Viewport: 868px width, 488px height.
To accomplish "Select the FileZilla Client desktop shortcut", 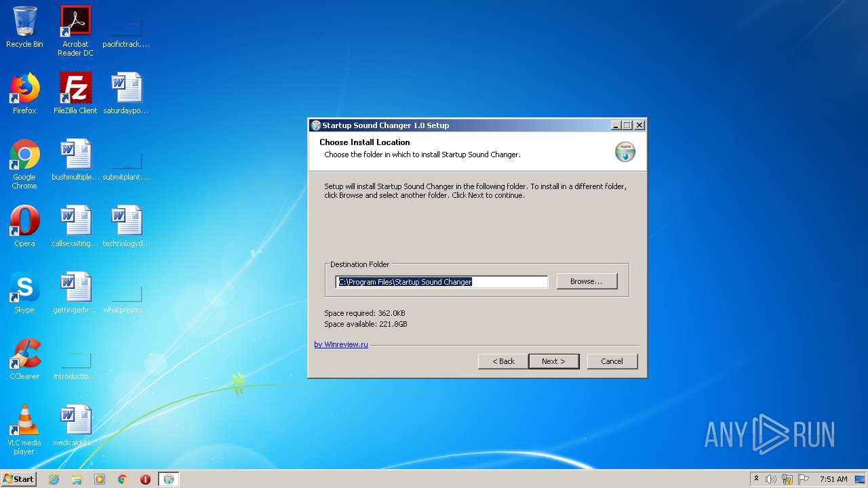I will [75, 94].
